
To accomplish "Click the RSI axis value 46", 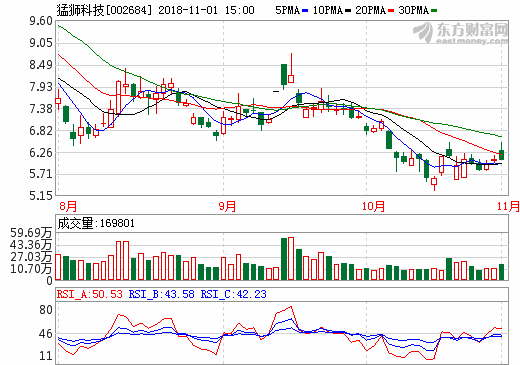I will [46, 334].
